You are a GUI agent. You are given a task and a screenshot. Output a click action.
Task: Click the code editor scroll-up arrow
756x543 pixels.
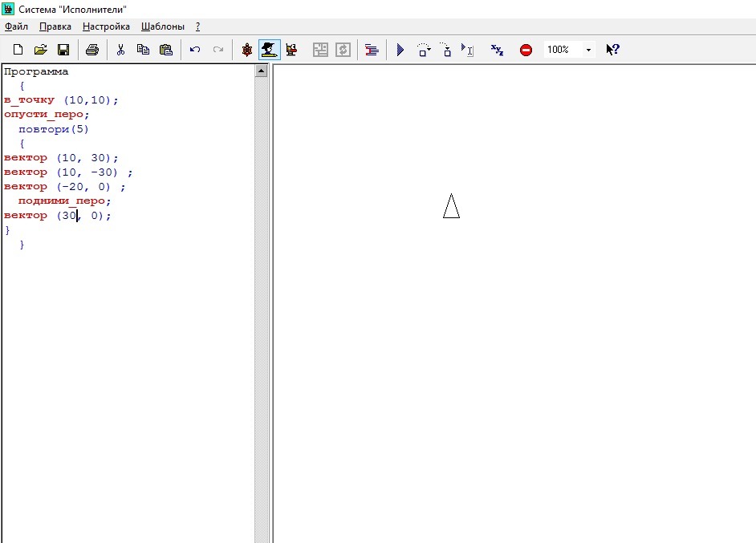pyautogui.click(x=261, y=71)
